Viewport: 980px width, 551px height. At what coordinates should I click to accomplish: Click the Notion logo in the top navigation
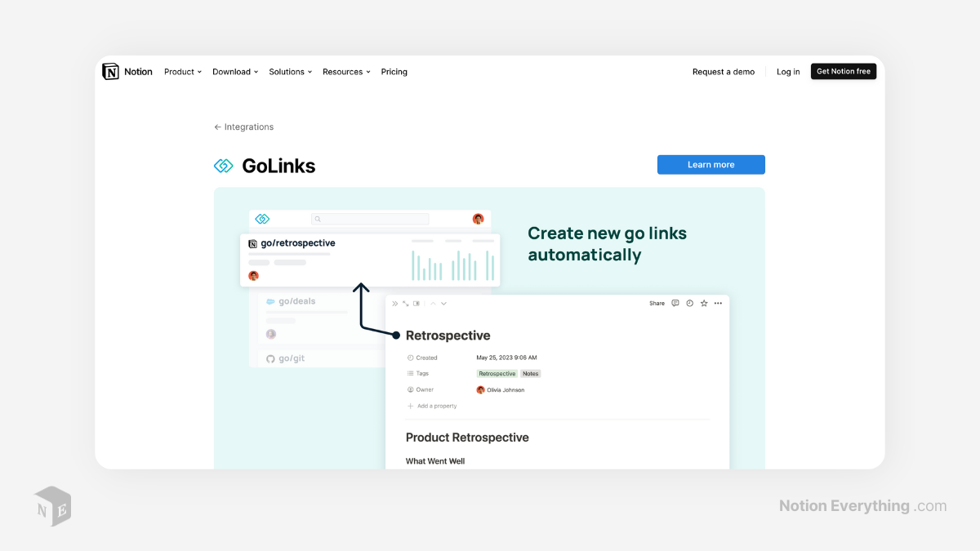(112, 71)
